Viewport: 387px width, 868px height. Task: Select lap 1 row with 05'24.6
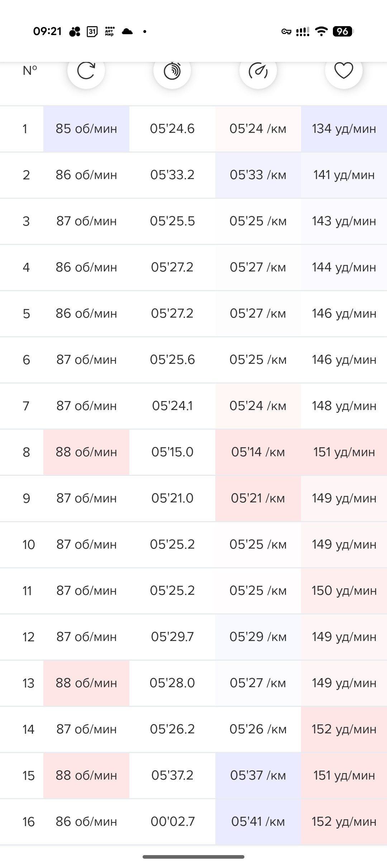(x=193, y=129)
